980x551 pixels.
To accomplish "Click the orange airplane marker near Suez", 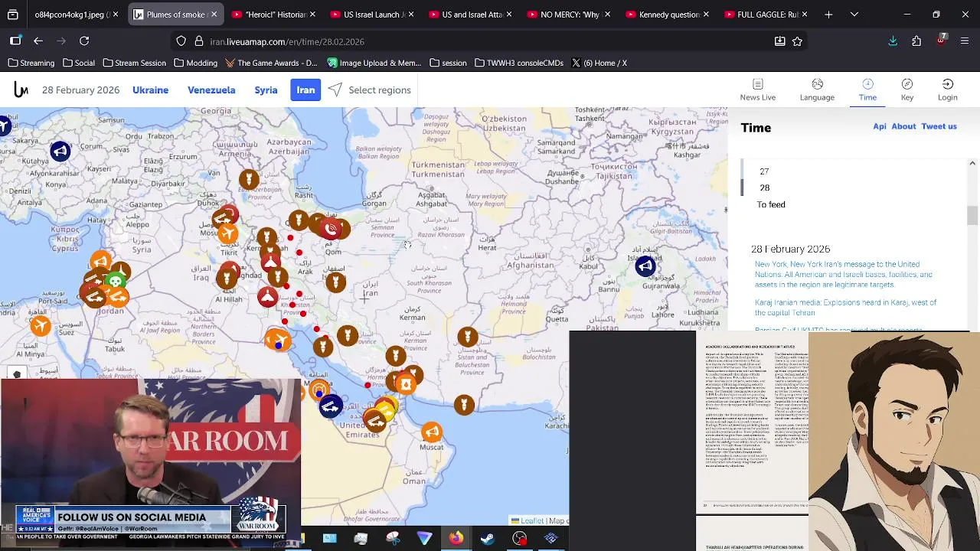I will (41, 326).
